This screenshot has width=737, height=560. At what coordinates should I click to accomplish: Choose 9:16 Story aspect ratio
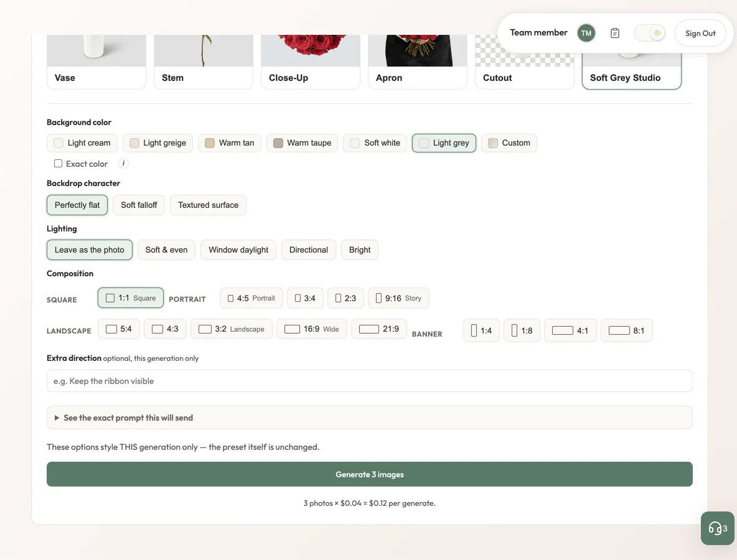[x=398, y=298]
